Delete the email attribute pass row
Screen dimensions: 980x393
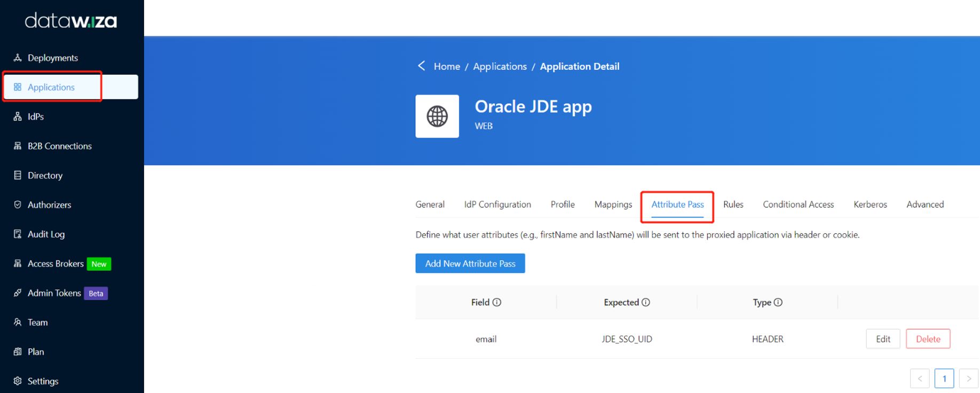tap(928, 339)
